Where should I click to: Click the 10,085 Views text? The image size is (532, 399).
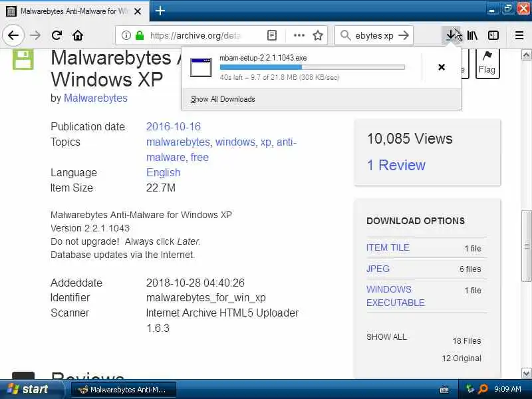pyautogui.click(x=410, y=139)
